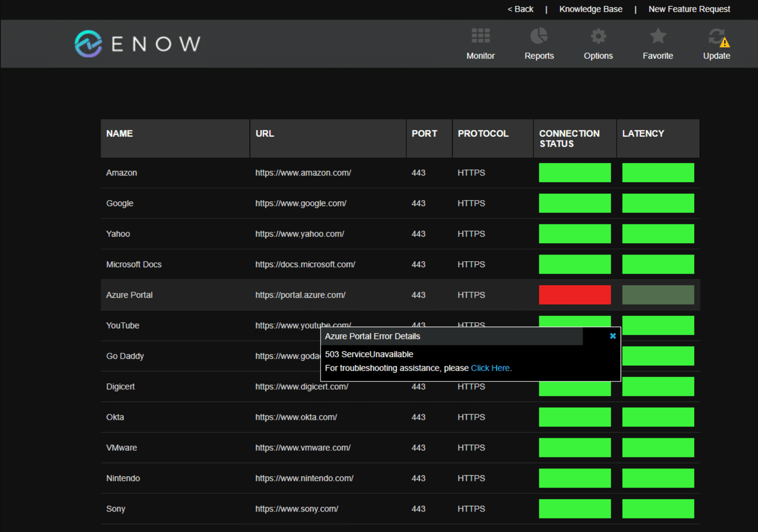
Task: Open the https://www.youtube.com/ URL
Action: (303, 325)
